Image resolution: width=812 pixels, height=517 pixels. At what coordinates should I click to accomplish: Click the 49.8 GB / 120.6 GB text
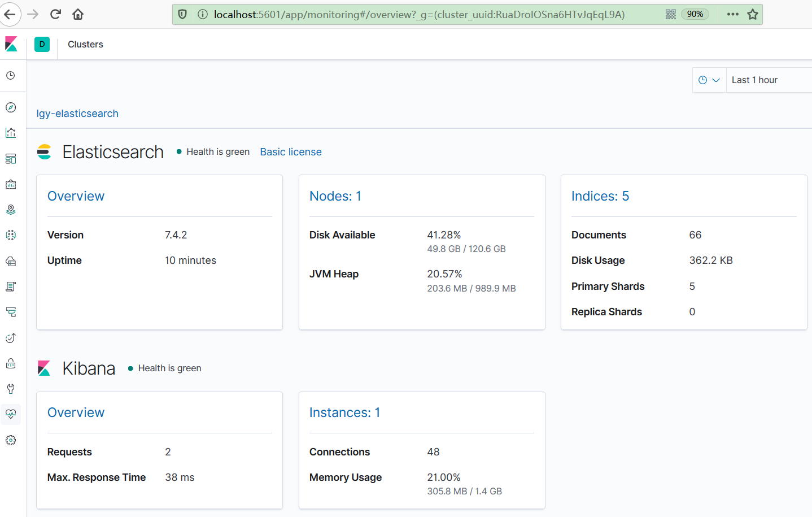tap(466, 249)
